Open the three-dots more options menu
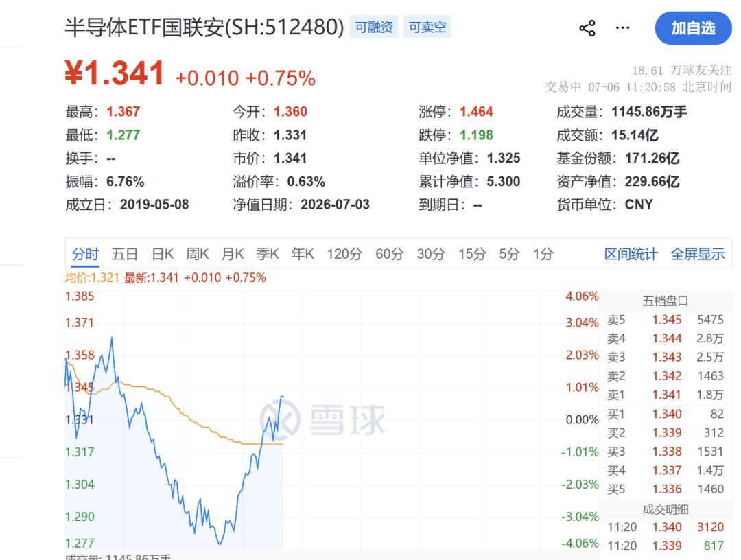Screen dimensions: 741x560 point(622,28)
